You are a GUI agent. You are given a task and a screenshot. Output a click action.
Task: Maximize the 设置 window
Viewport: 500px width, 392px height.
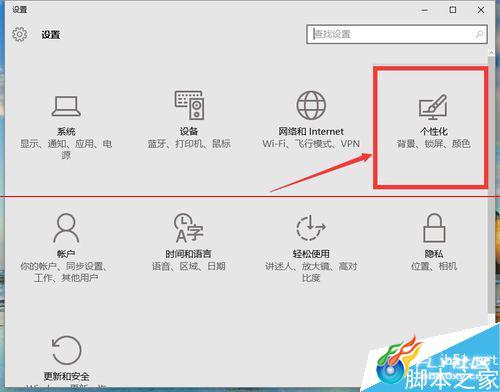453,10
